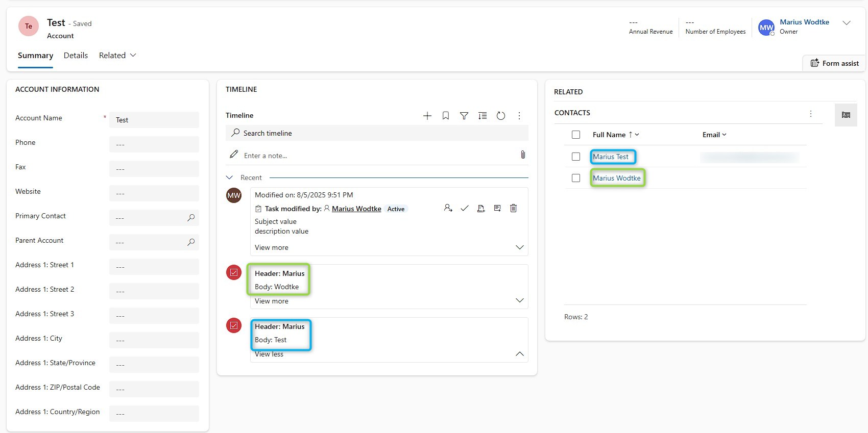868x433 pixels.
Task: Click the Search timeline field
Action: 377,133
